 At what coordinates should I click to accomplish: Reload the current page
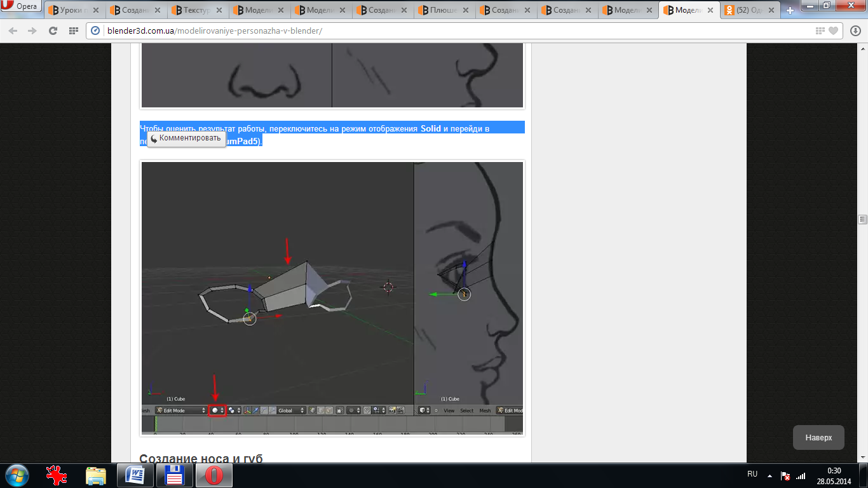click(x=53, y=30)
